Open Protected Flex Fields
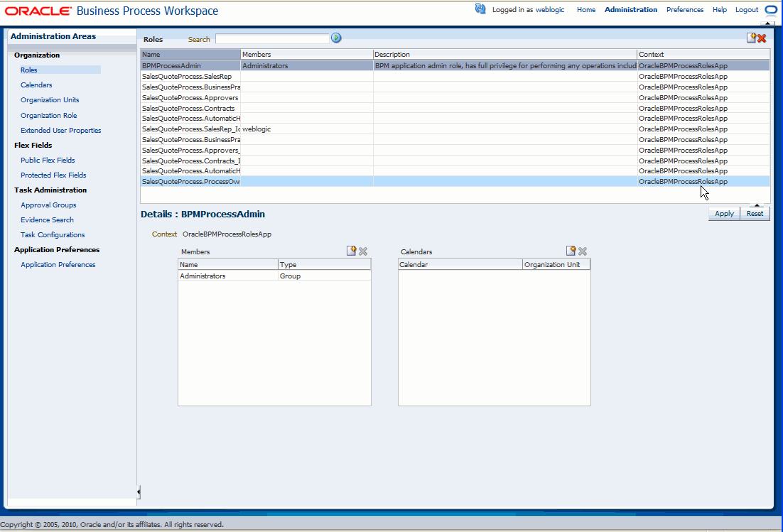The height and width of the screenshot is (532, 783). [53, 175]
